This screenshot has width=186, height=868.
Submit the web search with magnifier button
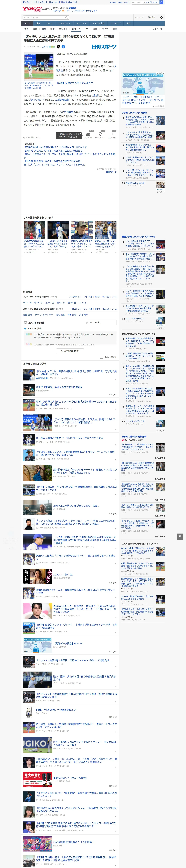(161, 2)
